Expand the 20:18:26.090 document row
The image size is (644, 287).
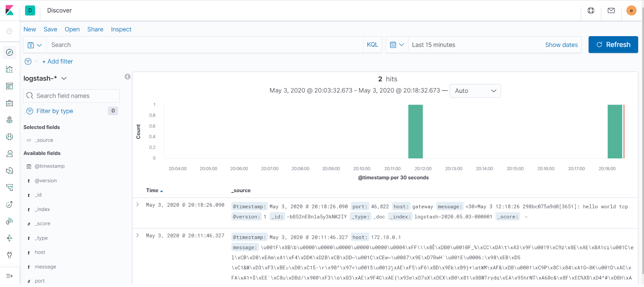point(138,205)
